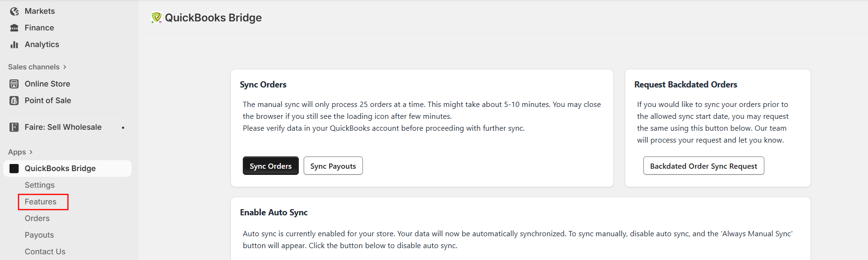Go to the Features page
This screenshot has width=868, height=260.
click(40, 202)
